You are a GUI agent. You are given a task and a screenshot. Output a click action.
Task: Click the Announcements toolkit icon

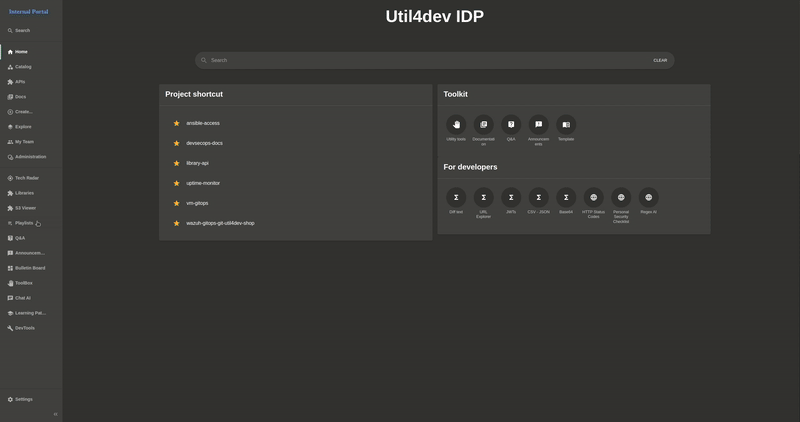[538, 125]
